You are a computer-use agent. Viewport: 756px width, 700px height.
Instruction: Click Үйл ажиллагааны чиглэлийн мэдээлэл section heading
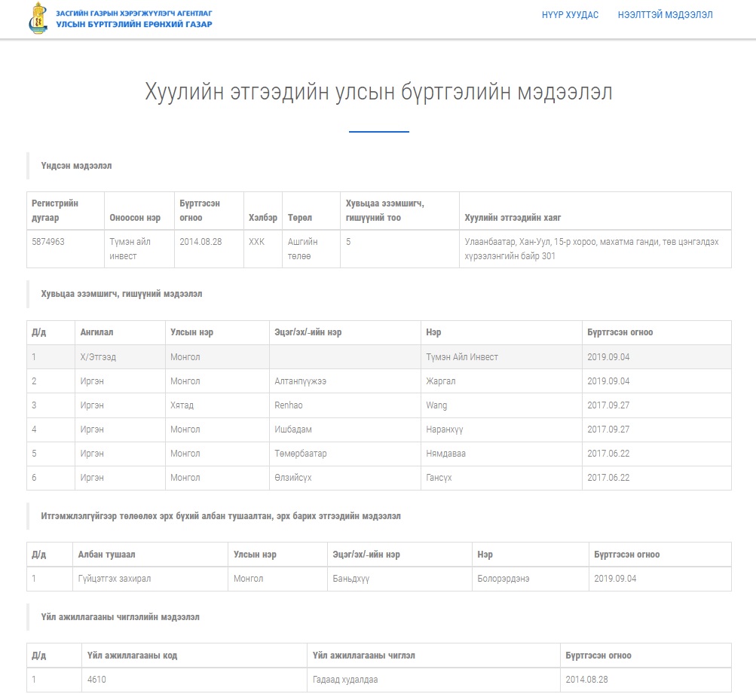point(120,616)
